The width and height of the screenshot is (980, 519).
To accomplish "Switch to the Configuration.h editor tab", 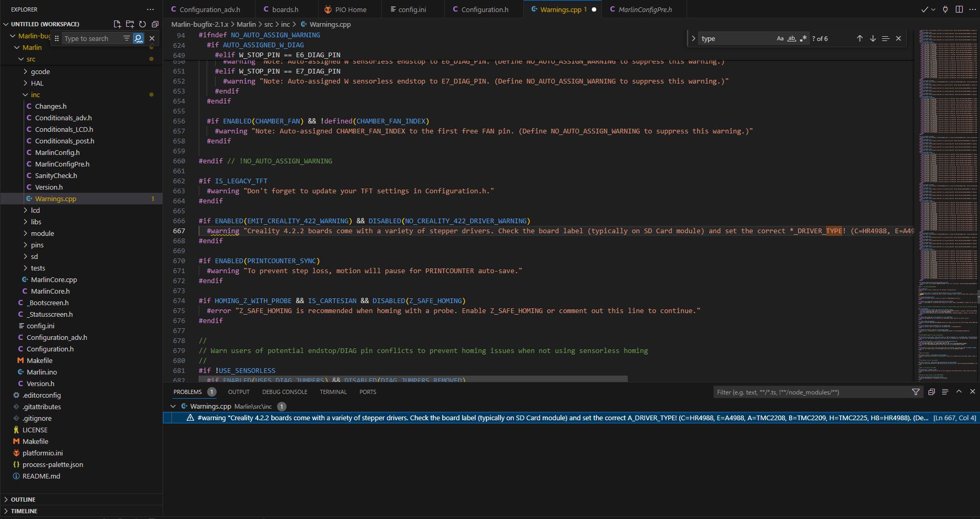I will (484, 9).
